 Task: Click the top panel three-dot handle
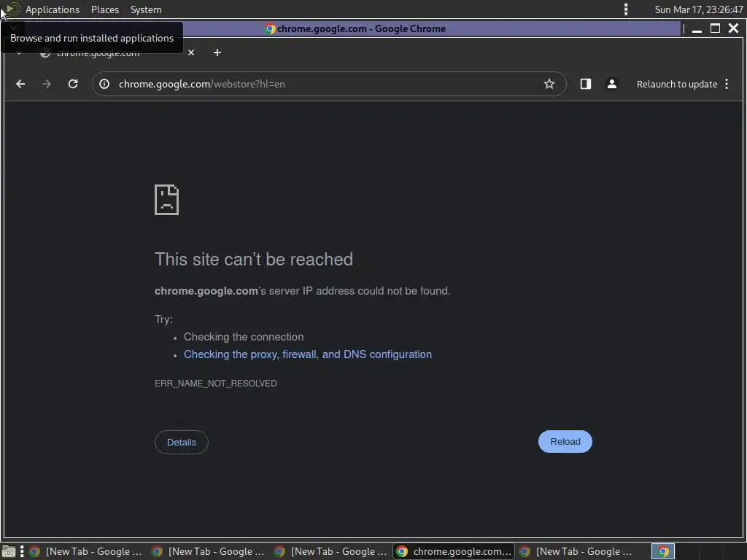coord(625,9)
